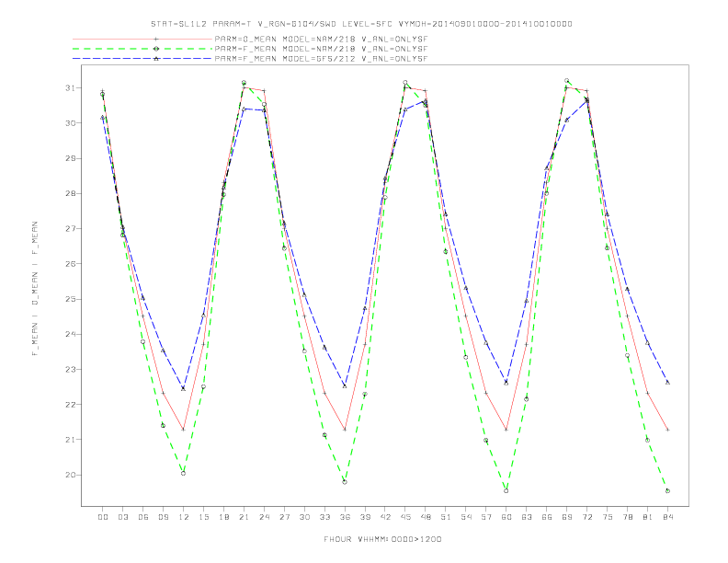This screenshot has height=563, width=728.
Task: Click y-axis tick label 26
Action: click(x=70, y=264)
